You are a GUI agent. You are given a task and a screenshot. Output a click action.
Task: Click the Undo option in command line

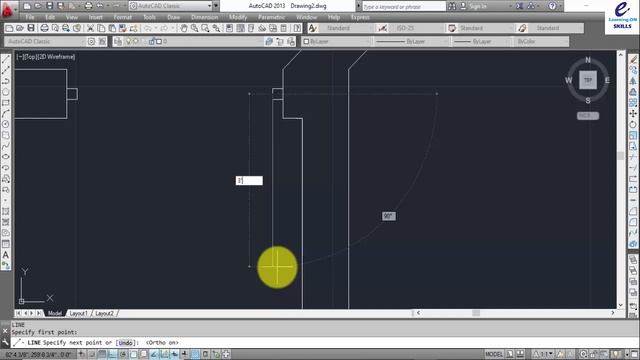(x=125, y=343)
